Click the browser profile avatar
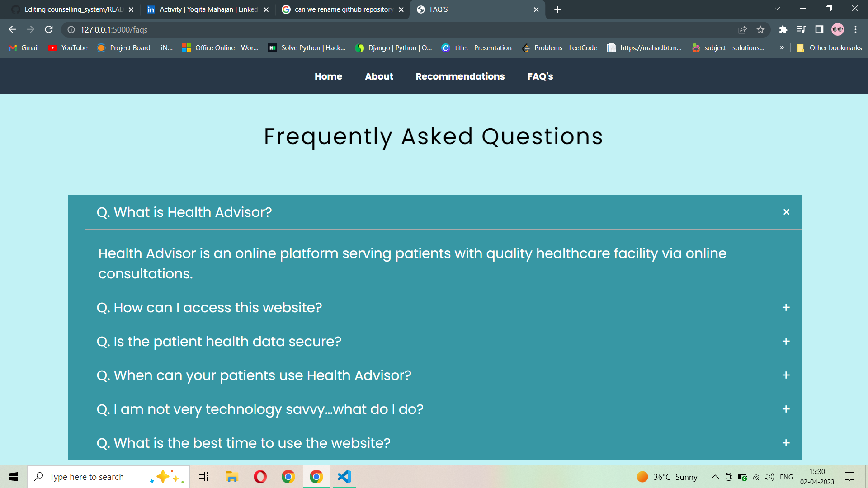The width and height of the screenshot is (868, 488). (x=838, y=29)
